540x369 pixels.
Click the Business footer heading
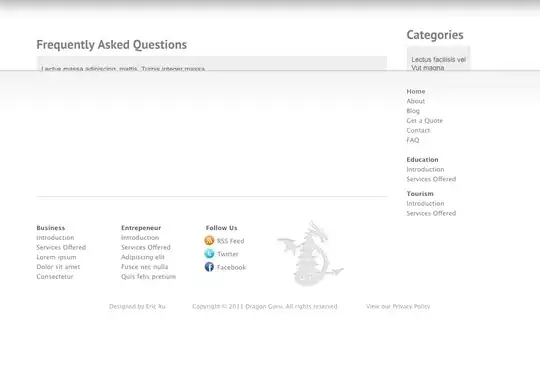pyautogui.click(x=51, y=228)
